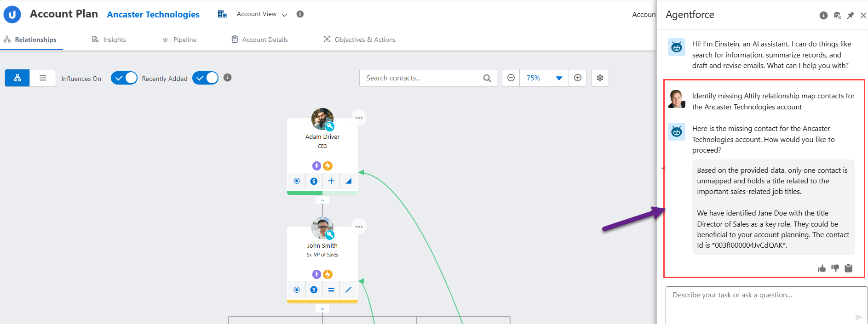Click the Agentforce info icon
This screenshot has height=324, width=868.
tap(823, 15)
